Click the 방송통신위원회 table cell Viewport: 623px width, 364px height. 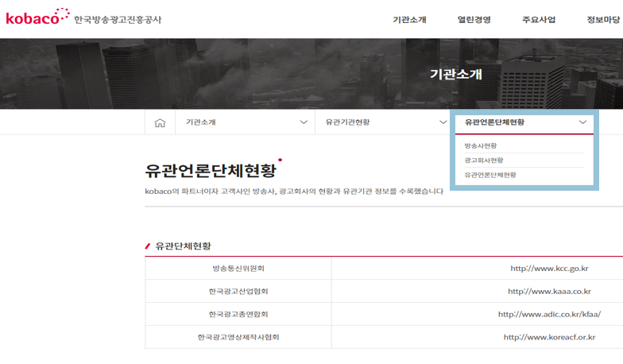tap(238, 269)
